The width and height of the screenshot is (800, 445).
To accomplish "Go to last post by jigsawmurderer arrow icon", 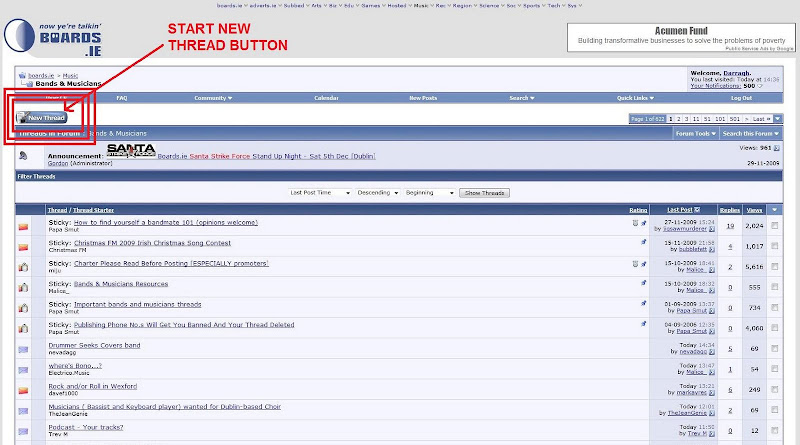I will (712, 229).
